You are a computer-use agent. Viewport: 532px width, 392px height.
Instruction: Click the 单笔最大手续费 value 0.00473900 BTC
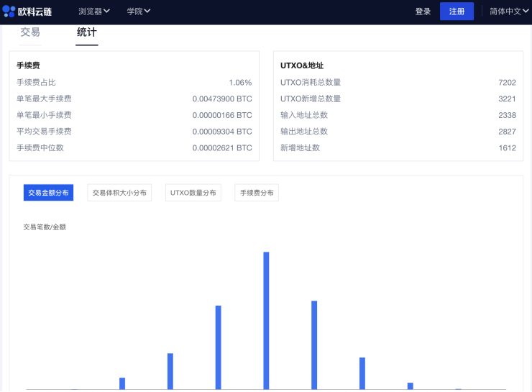[x=222, y=99]
